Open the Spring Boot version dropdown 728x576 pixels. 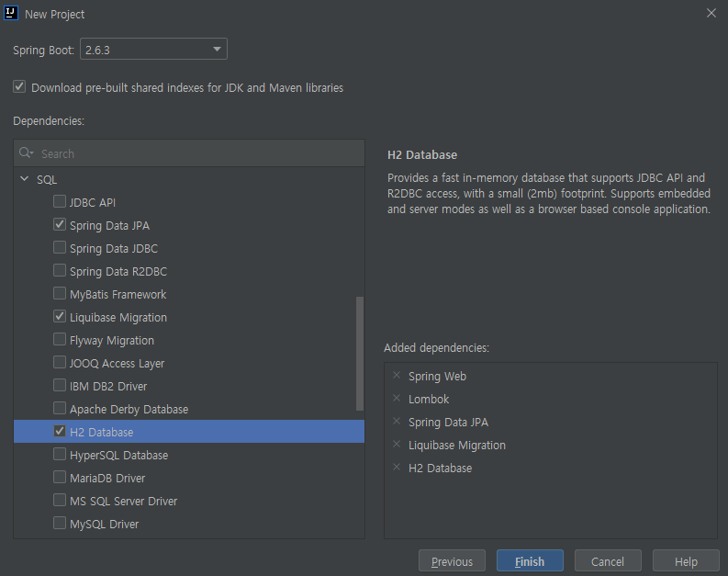coord(153,49)
